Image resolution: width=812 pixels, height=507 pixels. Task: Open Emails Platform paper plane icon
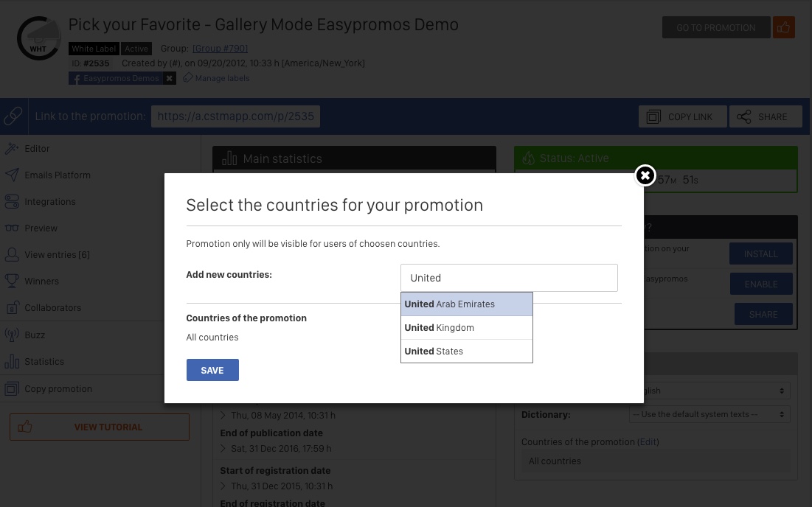coord(12,175)
